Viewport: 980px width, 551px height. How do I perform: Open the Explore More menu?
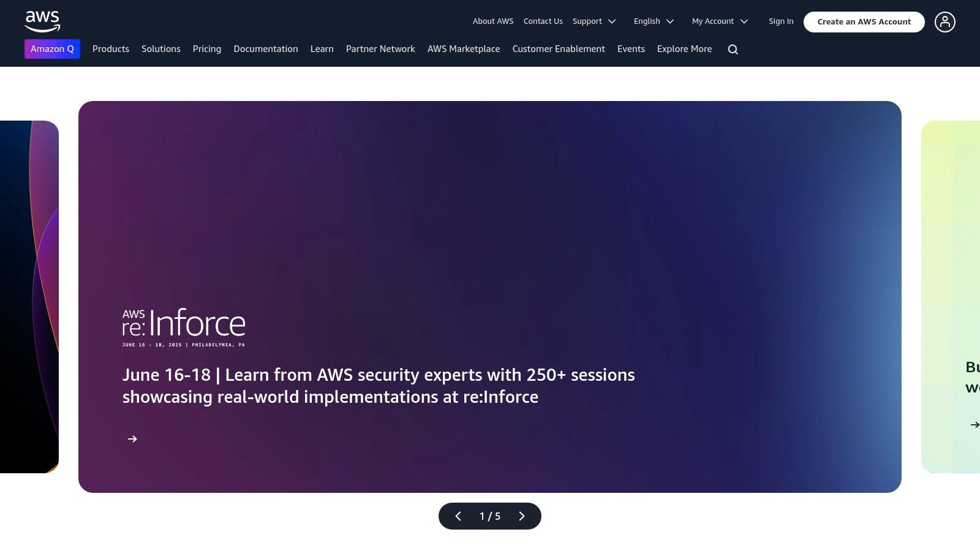(685, 49)
